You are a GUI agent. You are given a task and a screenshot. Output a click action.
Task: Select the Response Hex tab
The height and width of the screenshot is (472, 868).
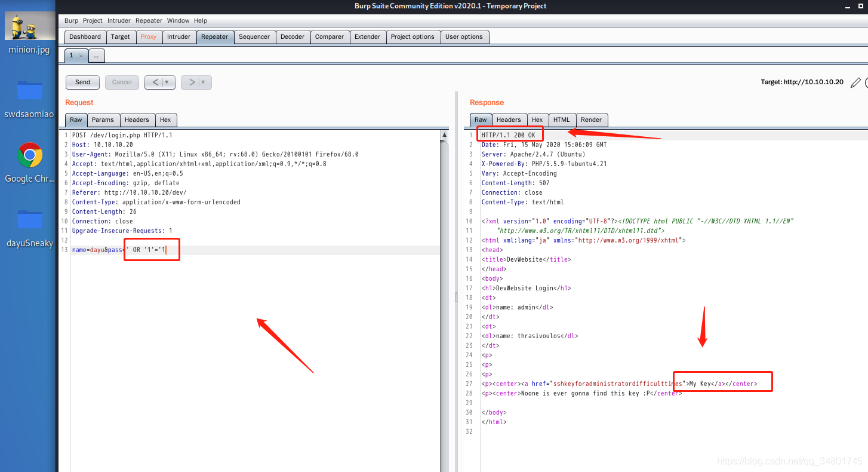click(537, 119)
